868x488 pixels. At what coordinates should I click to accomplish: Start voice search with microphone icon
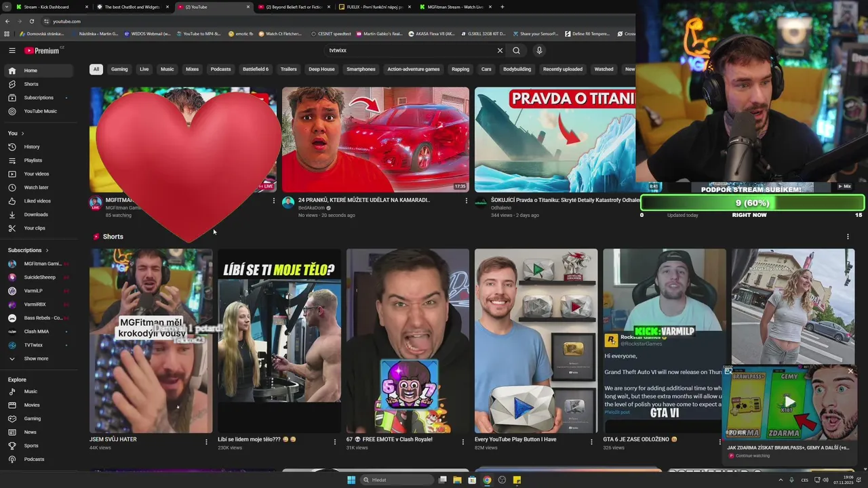coord(539,50)
